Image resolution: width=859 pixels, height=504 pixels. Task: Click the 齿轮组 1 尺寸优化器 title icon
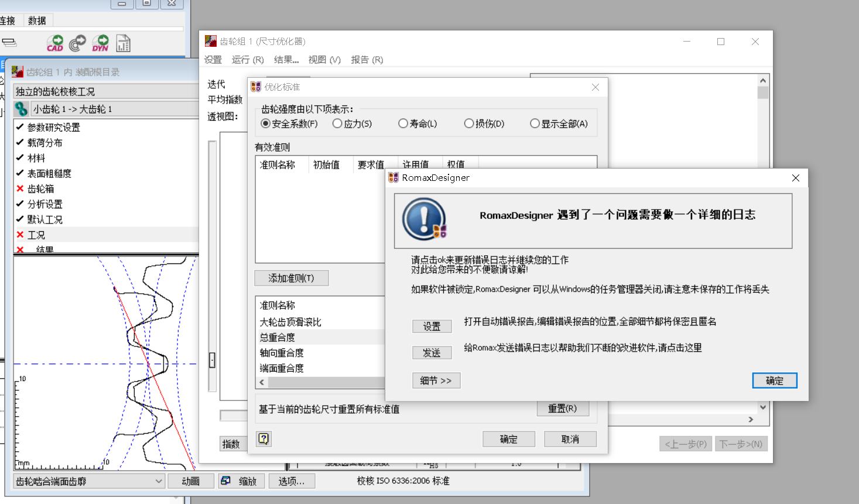210,41
